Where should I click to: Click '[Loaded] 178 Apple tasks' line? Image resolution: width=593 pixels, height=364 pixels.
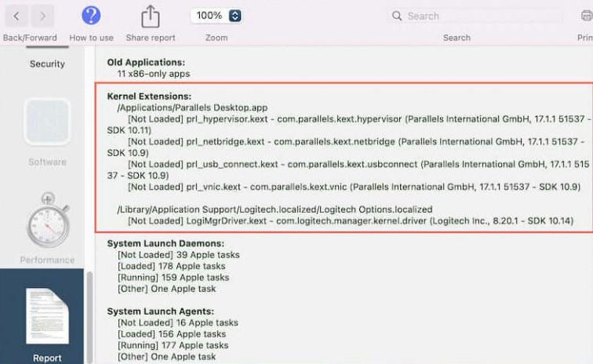[171, 266]
